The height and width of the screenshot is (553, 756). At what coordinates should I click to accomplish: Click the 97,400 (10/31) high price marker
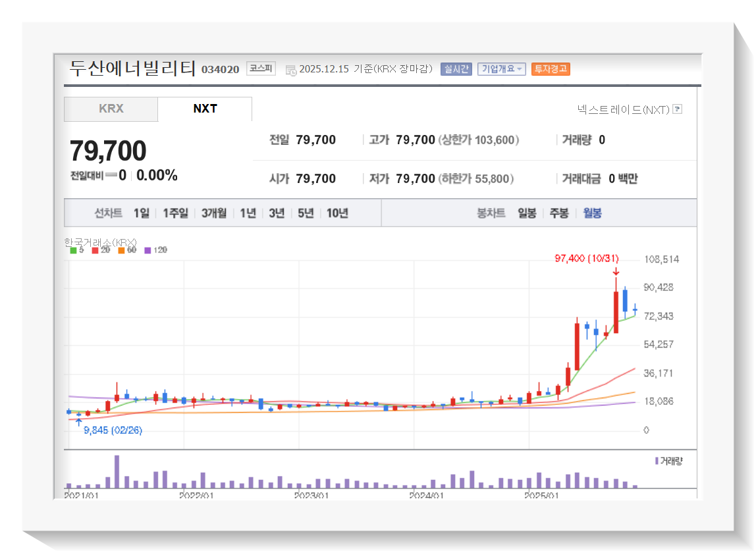click(586, 259)
